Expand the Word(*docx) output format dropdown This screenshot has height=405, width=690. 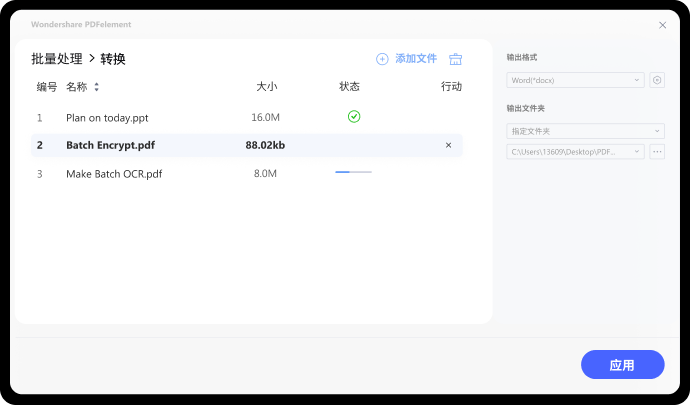click(x=575, y=80)
